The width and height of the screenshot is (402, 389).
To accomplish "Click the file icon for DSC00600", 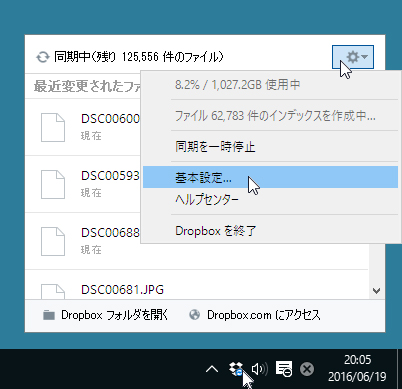I will click(x=53, y=127).
